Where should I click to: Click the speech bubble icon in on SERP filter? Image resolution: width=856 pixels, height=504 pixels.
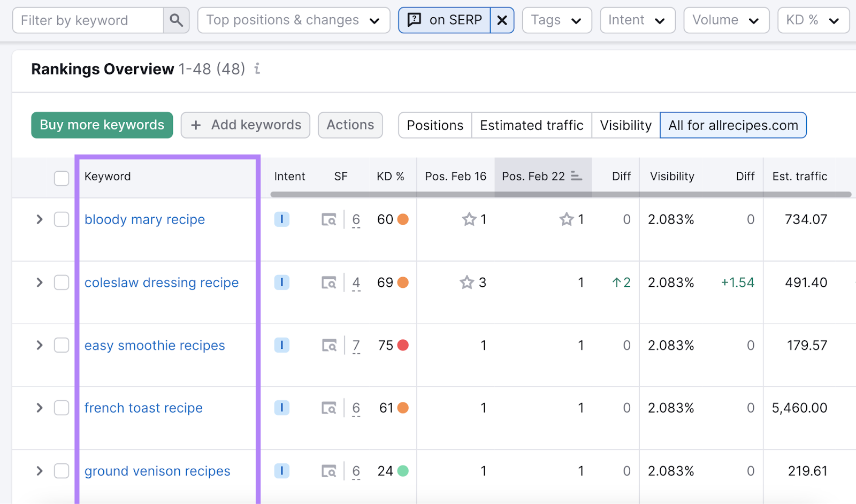415,20
